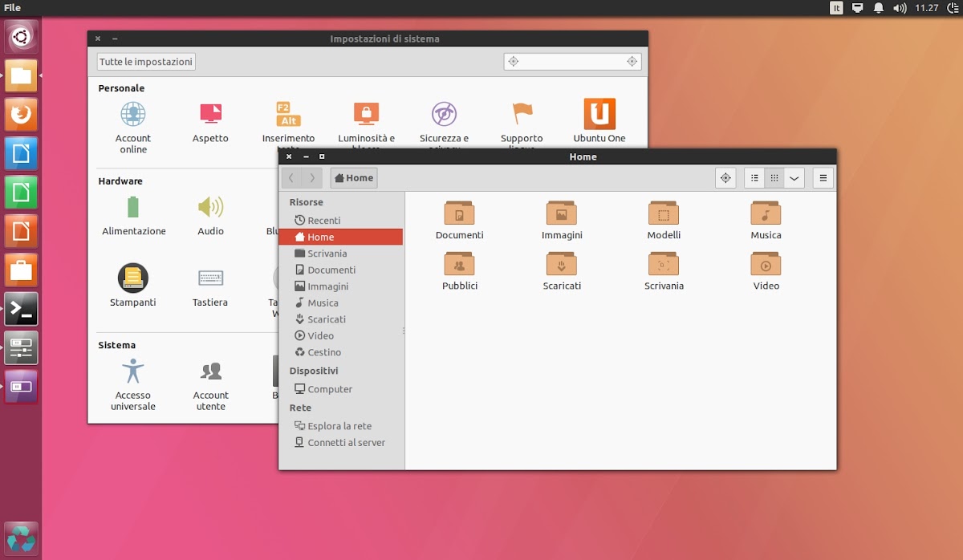Click the Tutte le impostazioni button

tap(146, 62)
